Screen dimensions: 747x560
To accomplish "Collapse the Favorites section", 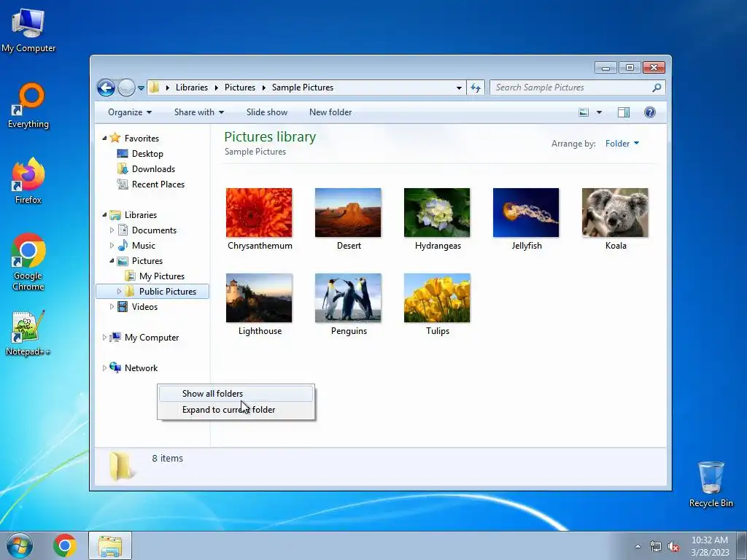I will pyautogui.click(x=104, y=138).
